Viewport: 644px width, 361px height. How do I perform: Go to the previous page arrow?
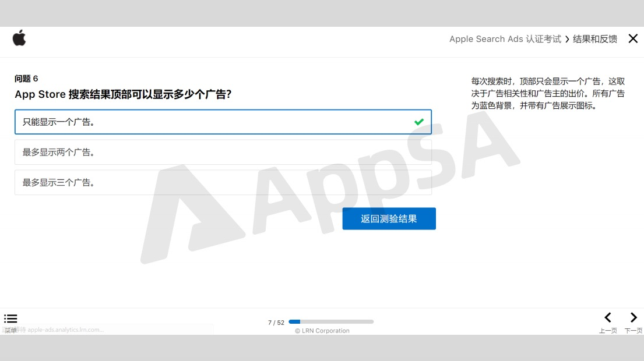608,317
